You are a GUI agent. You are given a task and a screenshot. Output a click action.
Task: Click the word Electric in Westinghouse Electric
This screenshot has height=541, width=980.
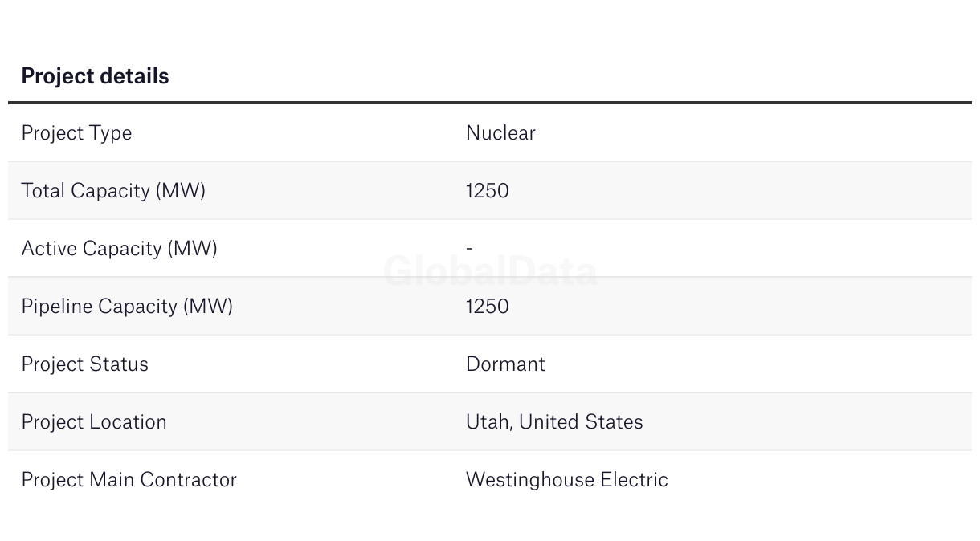coord(635,480)
